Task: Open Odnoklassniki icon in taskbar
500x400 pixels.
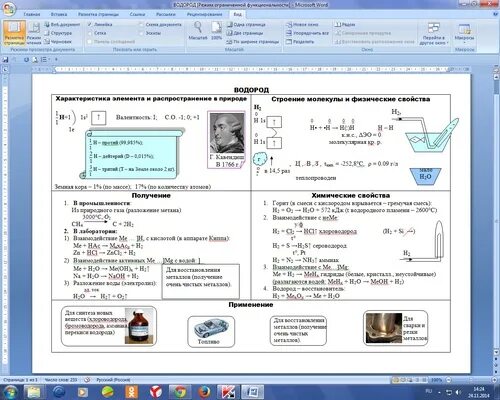Action: click(131, 392)
